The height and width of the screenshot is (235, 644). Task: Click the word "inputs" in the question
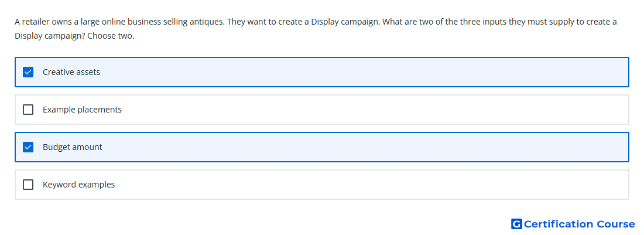click(x=495, y=22)
